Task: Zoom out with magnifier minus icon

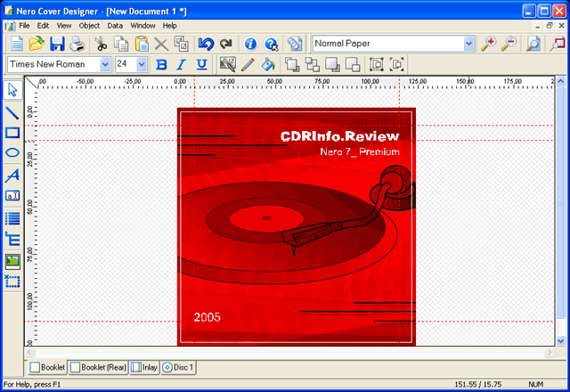Action: coord(509,44)
